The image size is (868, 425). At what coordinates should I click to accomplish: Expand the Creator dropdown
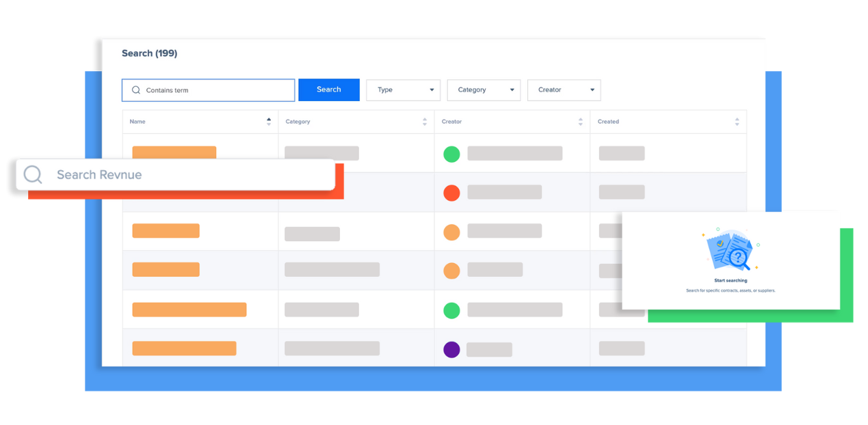pyautogui.click(x=564, y=90)
